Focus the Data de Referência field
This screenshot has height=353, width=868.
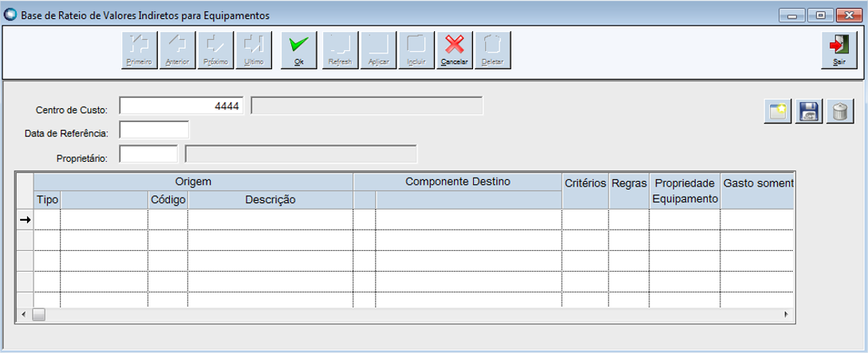(x=154, y=130)
